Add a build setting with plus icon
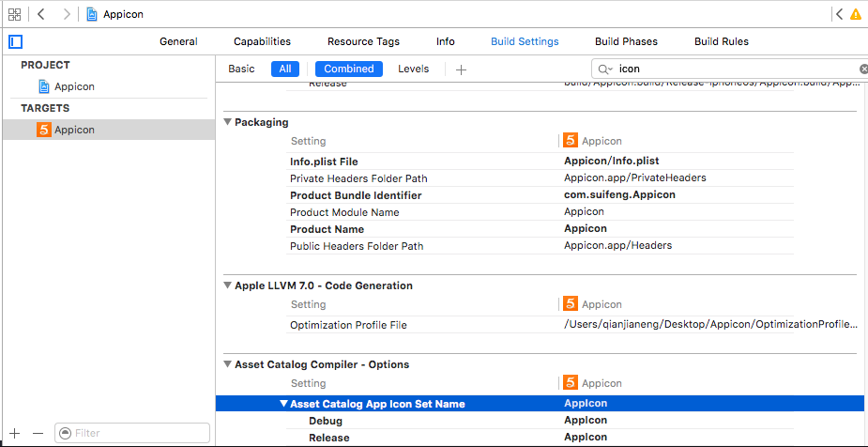The image size is (868, 447). (461, 69)
